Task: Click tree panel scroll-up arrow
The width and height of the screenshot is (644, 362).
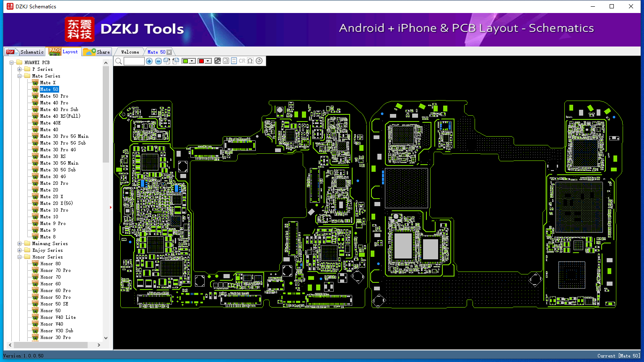Action: tap(106, 63)
